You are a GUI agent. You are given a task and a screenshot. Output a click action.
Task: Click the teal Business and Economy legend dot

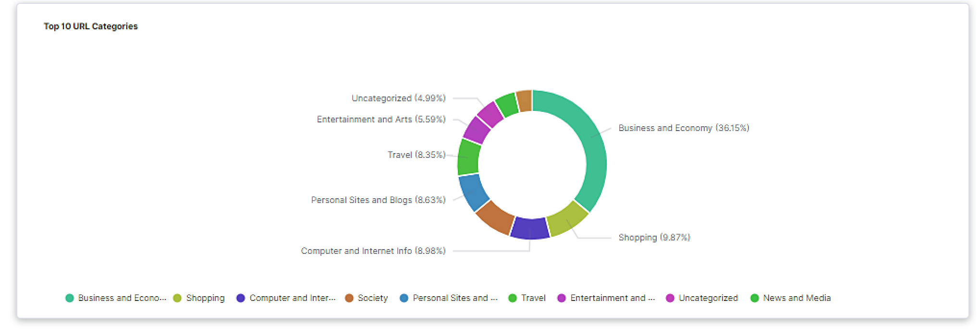pyautogui.click(x=70, y=298)
